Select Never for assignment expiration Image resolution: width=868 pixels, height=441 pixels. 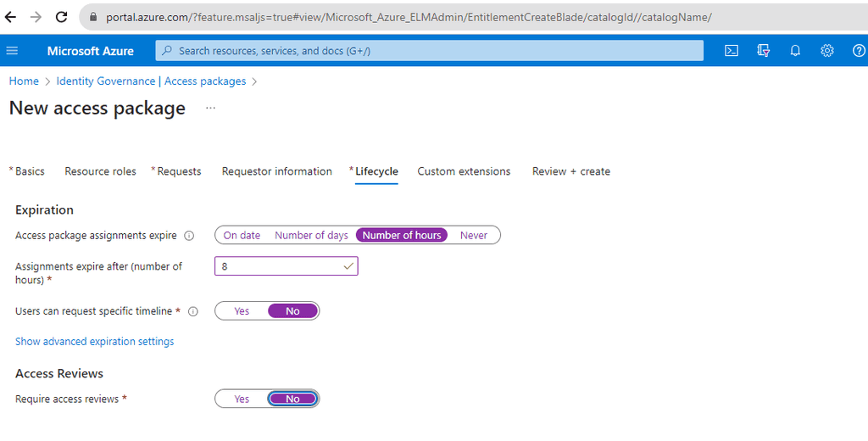(x=474, y=235)
